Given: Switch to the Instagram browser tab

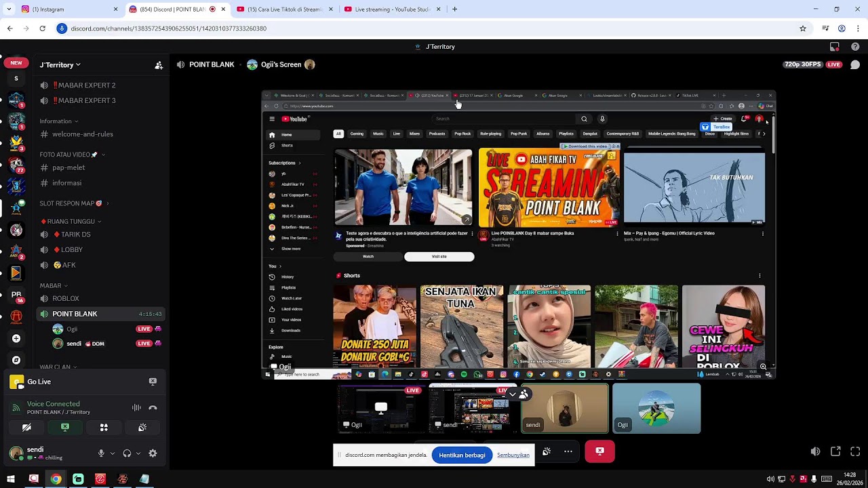Looking at the screenshot, I should [x=68, y=9].
